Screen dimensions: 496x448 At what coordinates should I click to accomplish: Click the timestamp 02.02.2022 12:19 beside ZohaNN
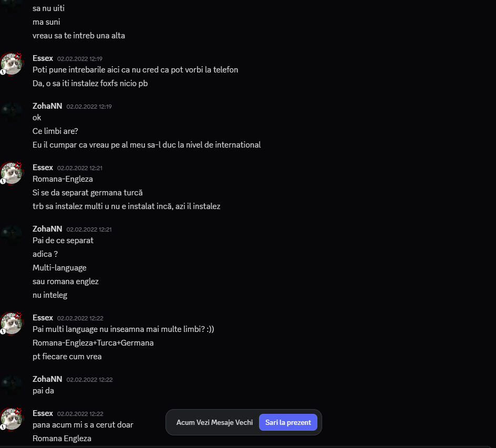(89, 107)
